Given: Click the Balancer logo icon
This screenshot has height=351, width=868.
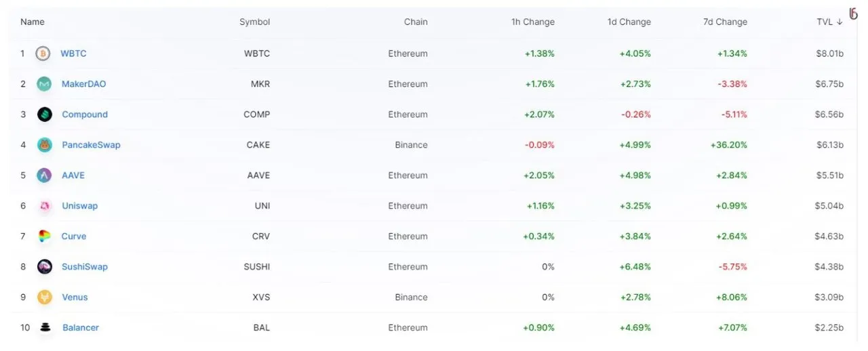Looking at the screenshot, I should [x=45, y=328].
